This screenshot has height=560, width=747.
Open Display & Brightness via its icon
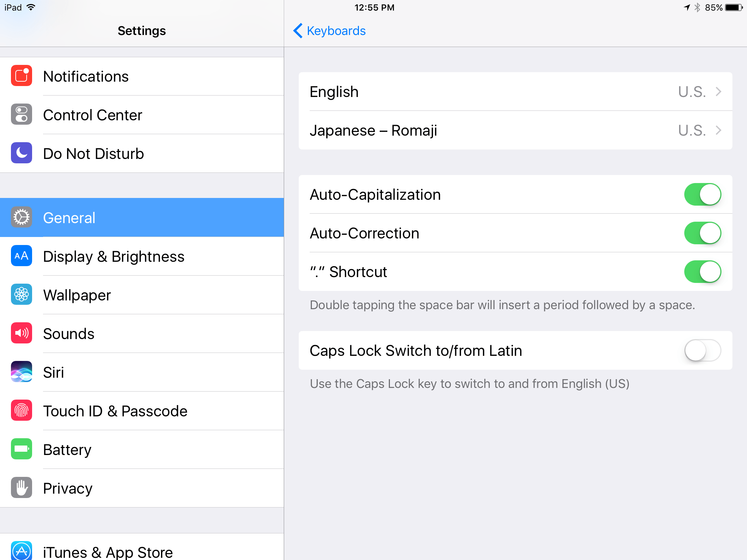tap(21, 256)
